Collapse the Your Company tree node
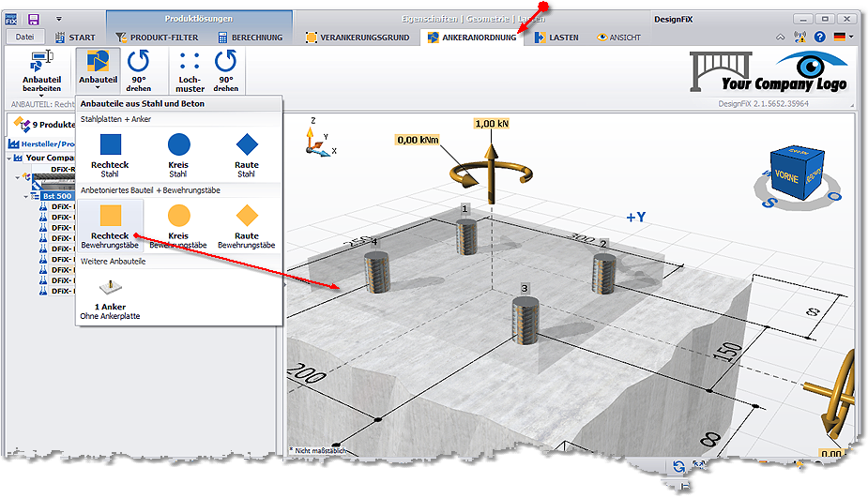Viewport: 868px width, 498px height. pyautogui.click(x=9, y=158)
